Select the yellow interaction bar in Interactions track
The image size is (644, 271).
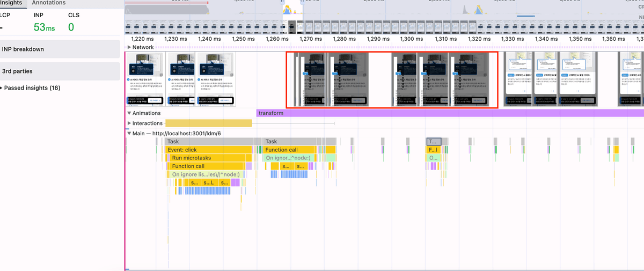tap(208, 123)
